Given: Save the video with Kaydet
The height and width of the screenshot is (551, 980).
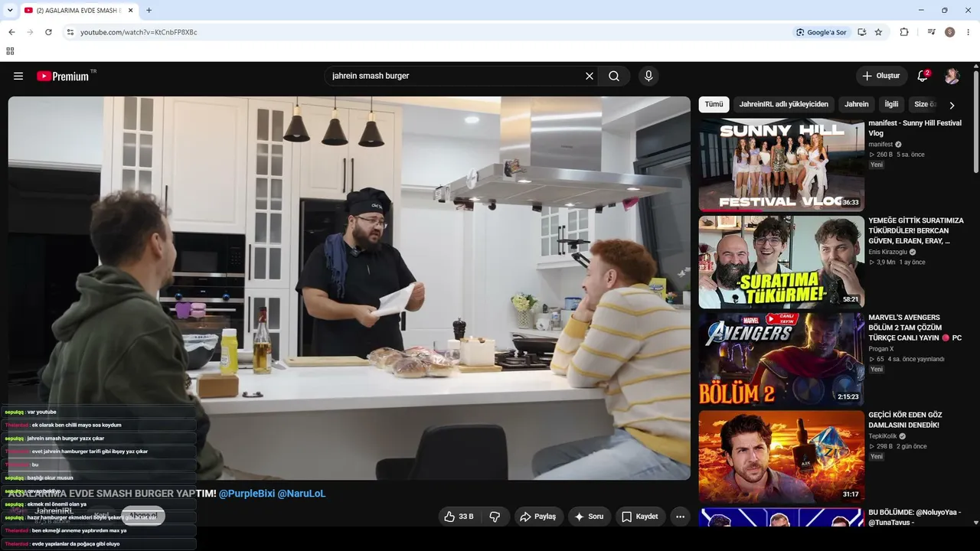Looking at the screenshot, I should pyautogui.click(x=640, y=517).
